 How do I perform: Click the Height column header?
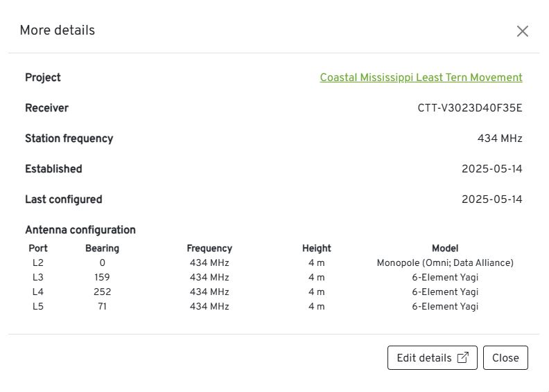(316, 248)
